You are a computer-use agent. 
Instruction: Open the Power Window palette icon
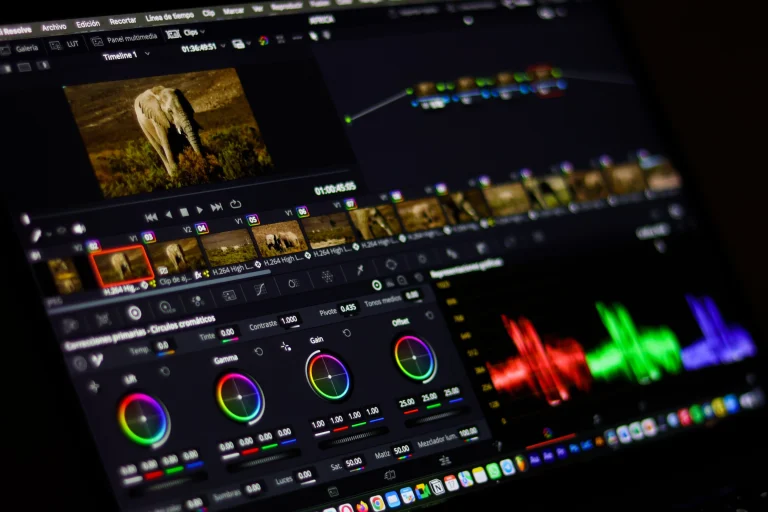pos(391,265)
